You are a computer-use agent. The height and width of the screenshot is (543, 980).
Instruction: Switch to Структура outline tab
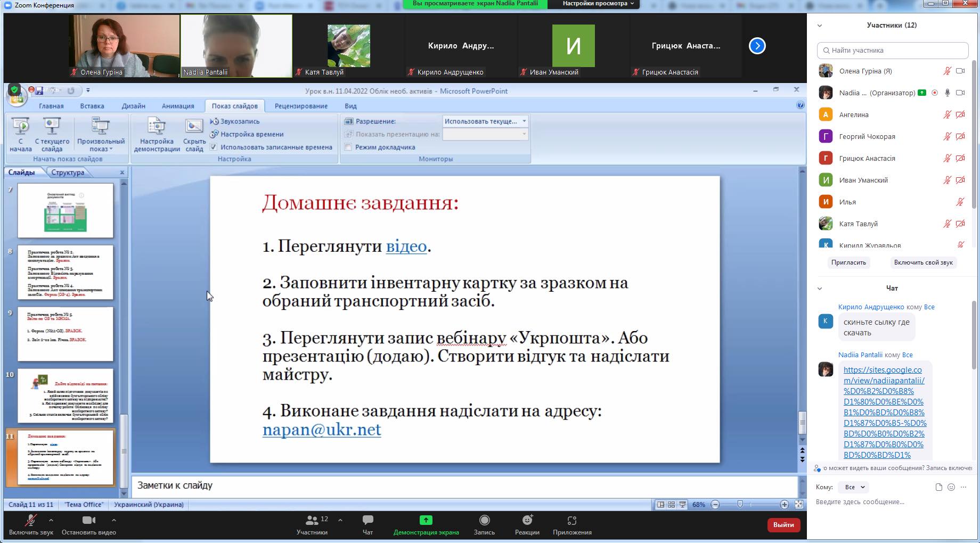(x=68, y=172)
